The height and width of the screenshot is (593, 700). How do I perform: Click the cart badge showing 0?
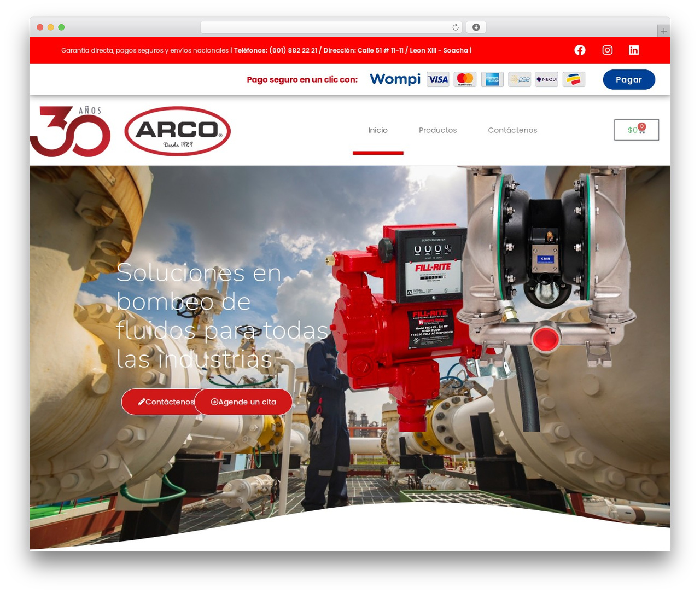tap(642, 126)
